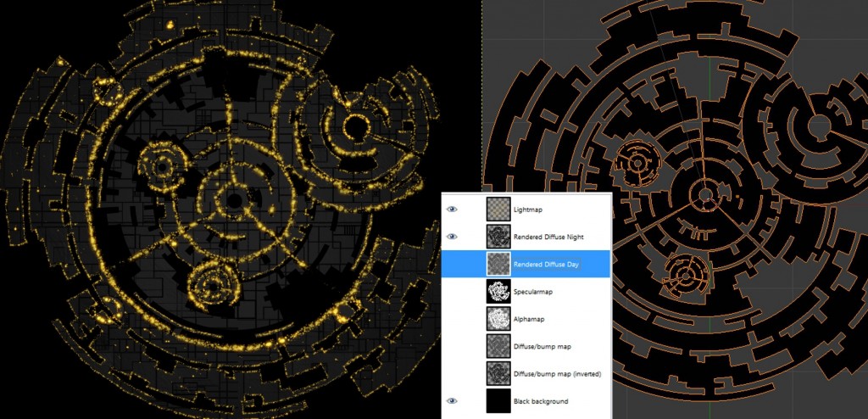Screen dimensions: 868x419
Task: Click the Specularmap layer thumbnail
Action: (498, 291)
